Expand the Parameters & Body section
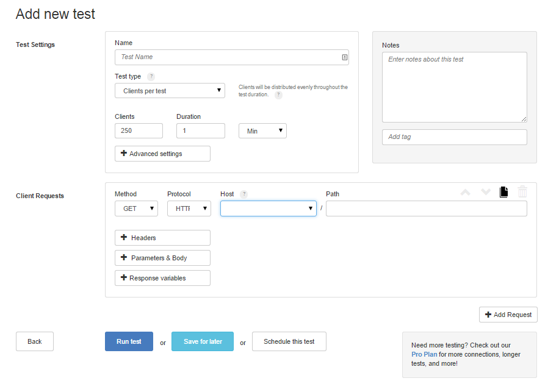 [x=162, y=258]
